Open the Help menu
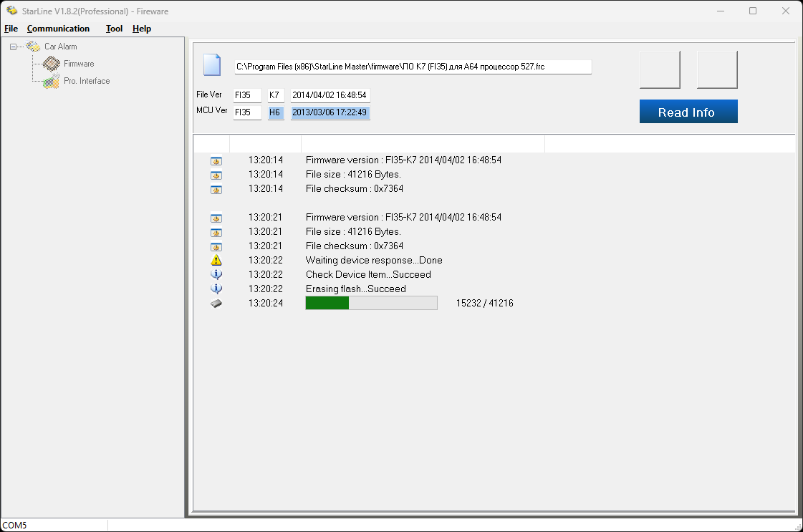803x532 pixels. 142,29
